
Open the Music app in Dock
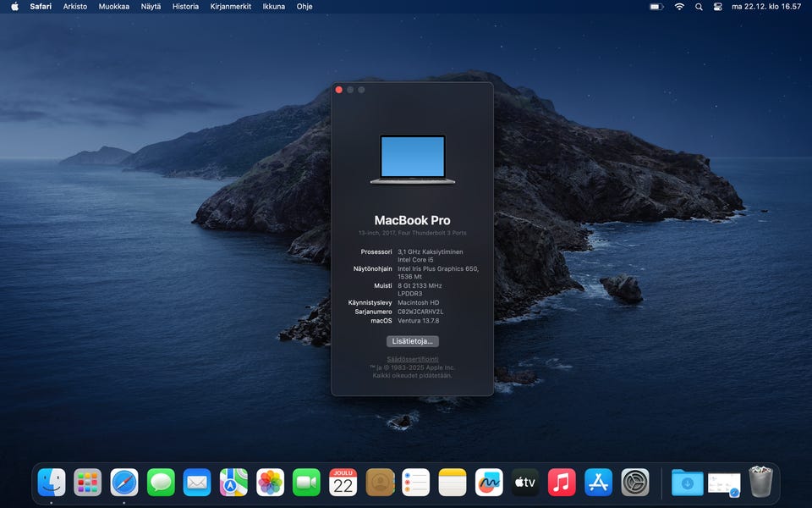[x=562, y=483]
